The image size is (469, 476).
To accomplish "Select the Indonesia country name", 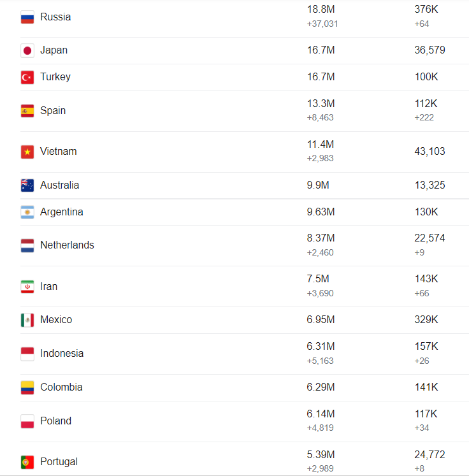I will click(x=62, y=354).
